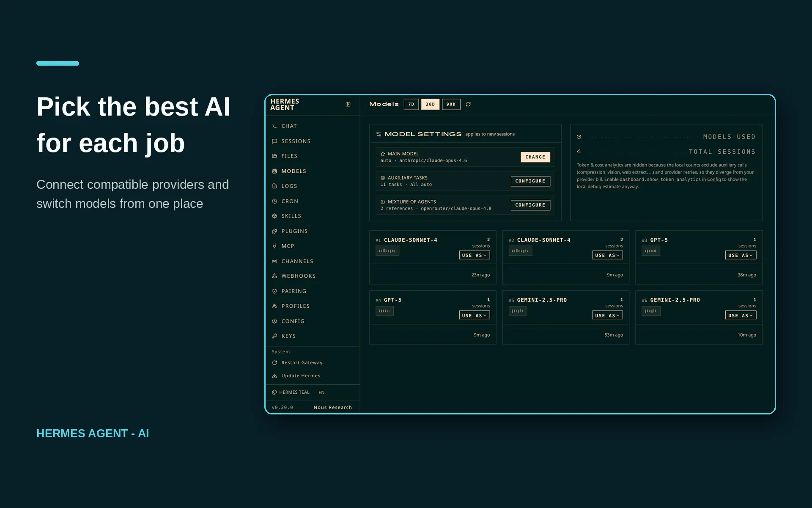Click the "Pick the best AI" headline
Viewport: 812px width, 508px height.
(x=133, y=107)
